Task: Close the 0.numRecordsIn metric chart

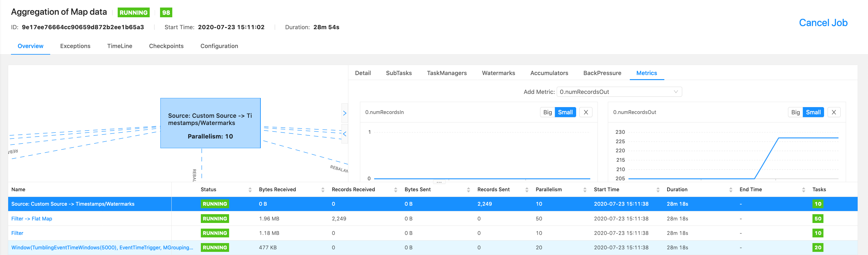Action: [x=586, y=112]
